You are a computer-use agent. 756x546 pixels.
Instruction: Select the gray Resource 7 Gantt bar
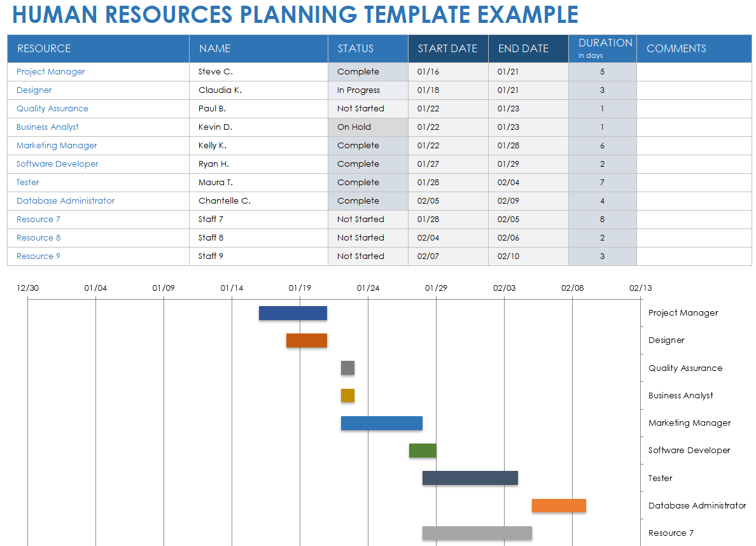click(x=476, y=533)
